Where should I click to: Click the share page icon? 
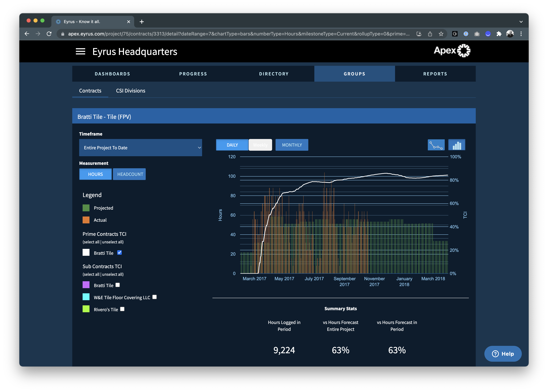coord(430,34)
